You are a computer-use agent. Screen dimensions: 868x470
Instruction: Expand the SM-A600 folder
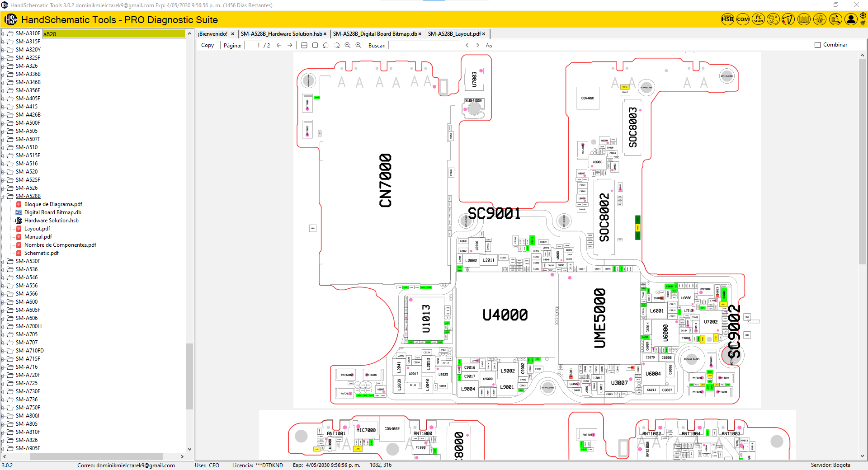[x=3, y=302]
